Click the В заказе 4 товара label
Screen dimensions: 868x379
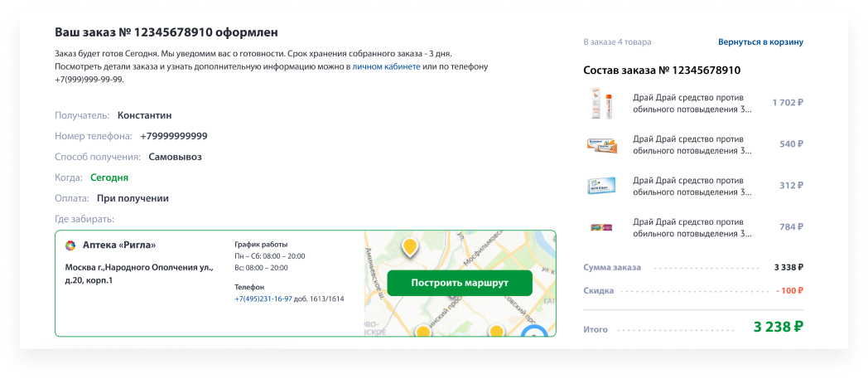617,42
